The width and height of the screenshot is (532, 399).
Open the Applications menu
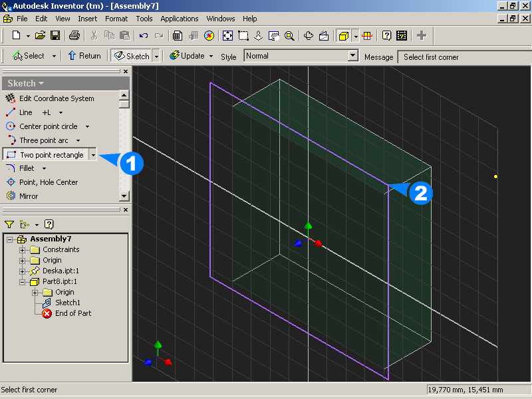(180, 19)
